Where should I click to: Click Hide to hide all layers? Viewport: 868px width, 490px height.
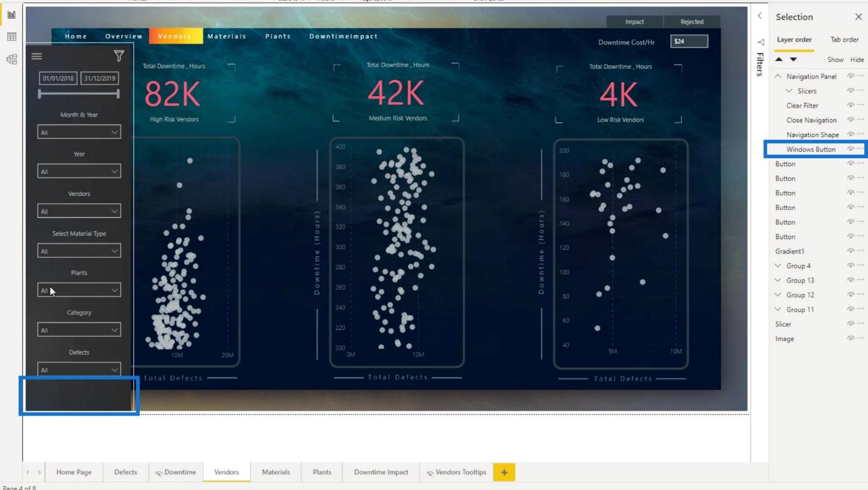[857, 60]
